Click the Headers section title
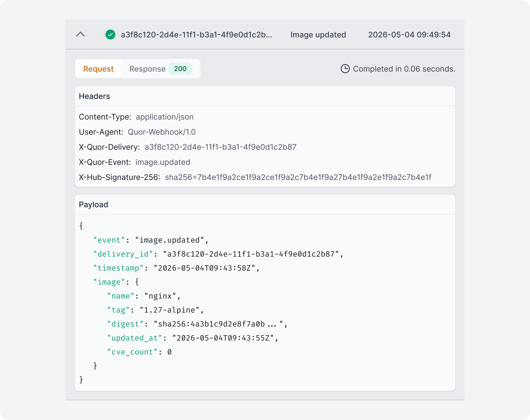The image size is (530, 420). [x=94, y=96]
